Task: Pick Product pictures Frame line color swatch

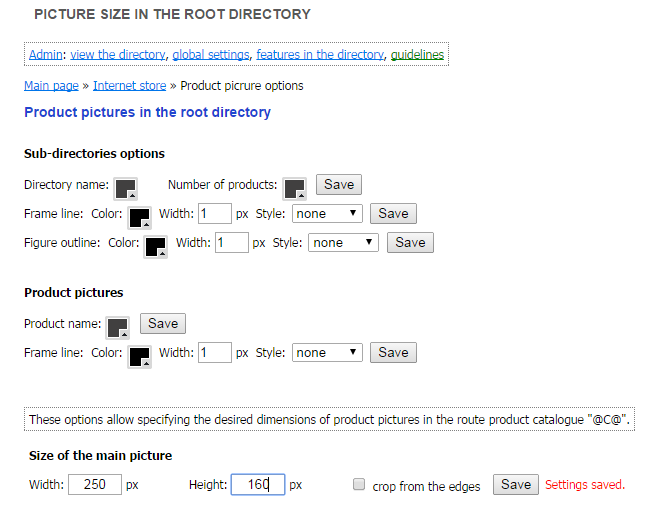Action: click(x=140, y=357)
